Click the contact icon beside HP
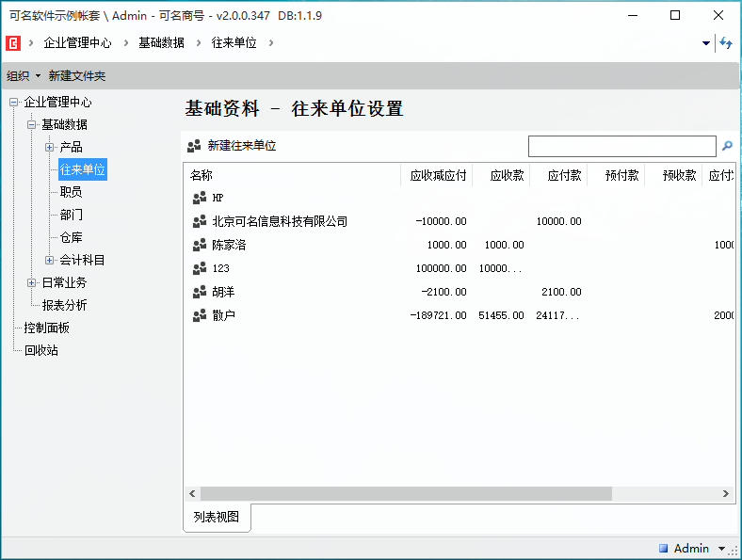The image size is (742, 560). [199, 198]
